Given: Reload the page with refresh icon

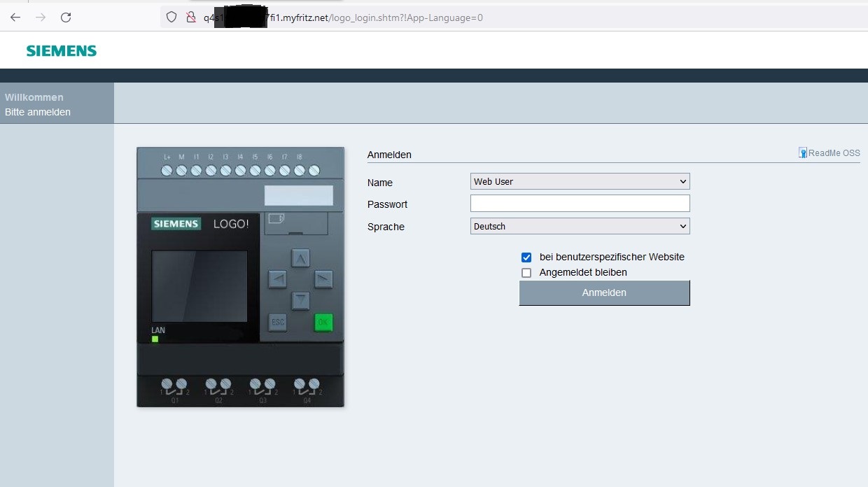Looking at the screenshot, I should point(66,17).
